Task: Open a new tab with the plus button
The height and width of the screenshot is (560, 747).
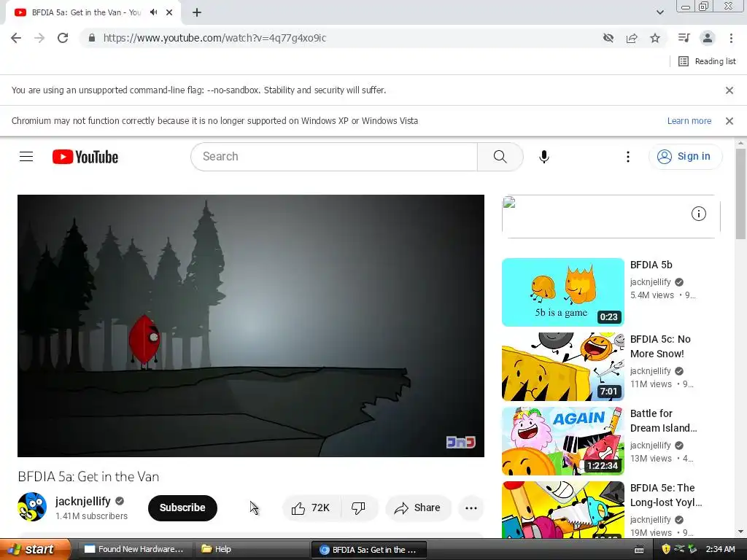Action: [197, 12]
